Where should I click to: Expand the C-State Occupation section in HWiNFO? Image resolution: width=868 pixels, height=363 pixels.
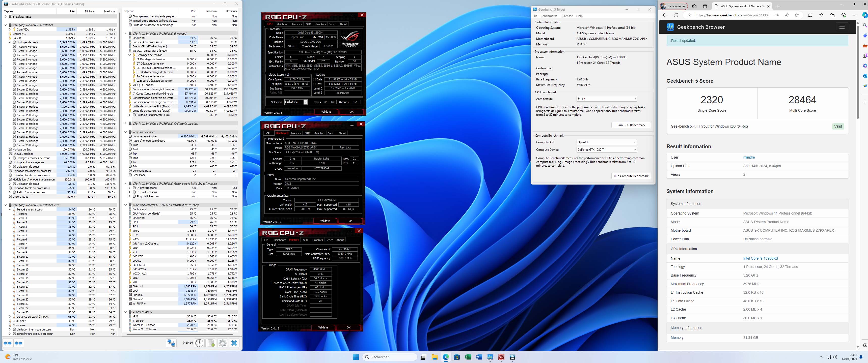click(x=126, y=124)
